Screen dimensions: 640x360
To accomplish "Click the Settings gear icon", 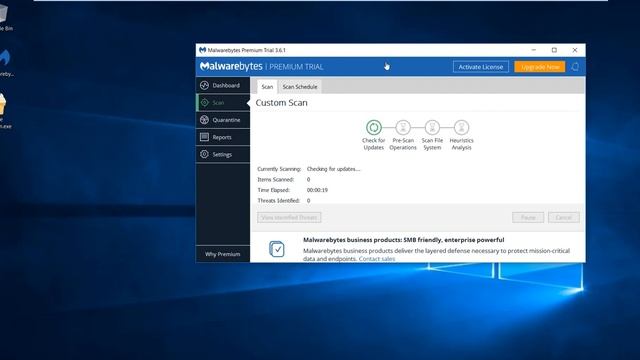I will coord(204,154).
